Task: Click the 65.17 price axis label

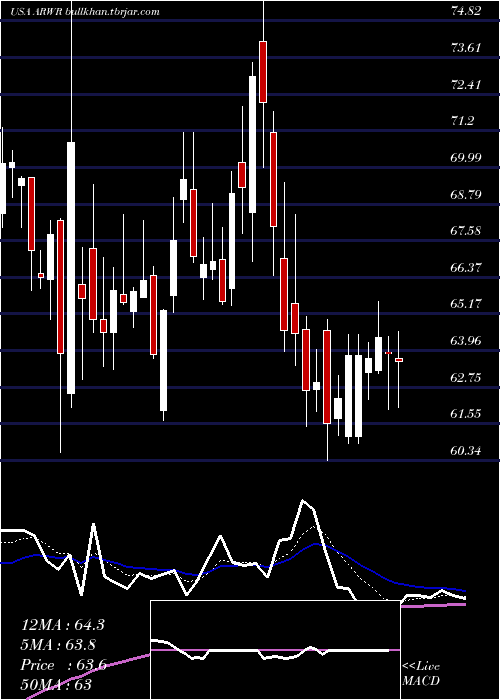Action: pyautogui.click(x=466, y=304)
